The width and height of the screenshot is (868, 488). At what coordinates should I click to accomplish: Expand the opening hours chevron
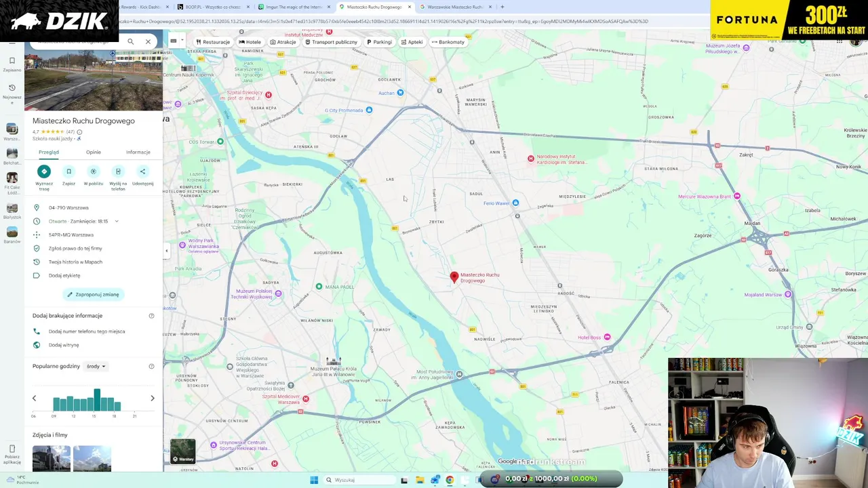(117, 221)
